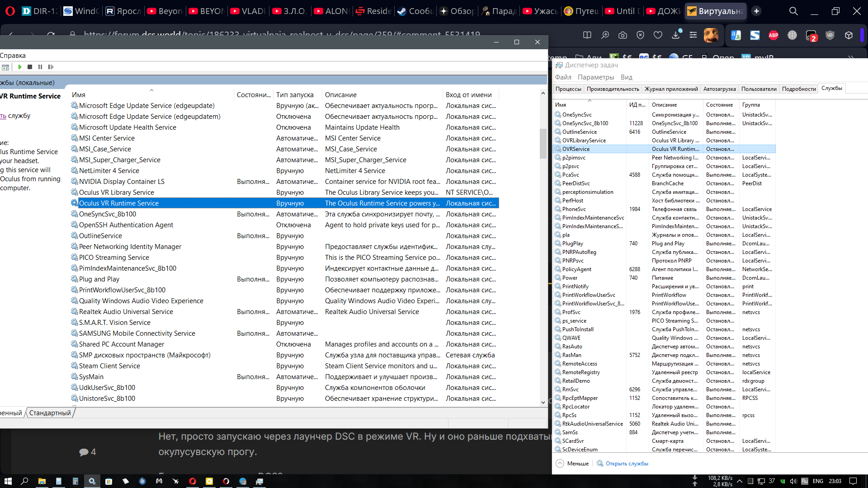Viewport: 868px width, 488px height.
Task: Open the ENG input language indicator
Action: 818,481
